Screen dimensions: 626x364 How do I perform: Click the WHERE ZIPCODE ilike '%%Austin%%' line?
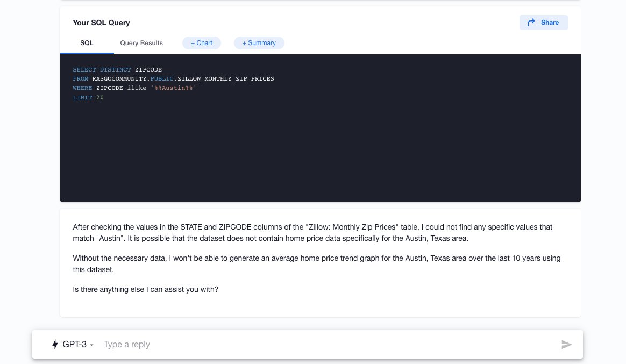click(134, 88)
